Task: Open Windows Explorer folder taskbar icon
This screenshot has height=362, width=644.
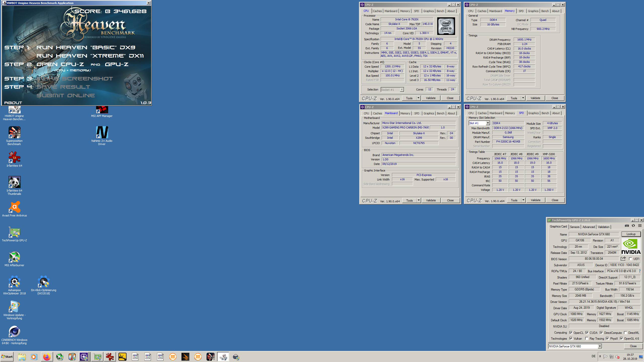Action: click(22, 357)
